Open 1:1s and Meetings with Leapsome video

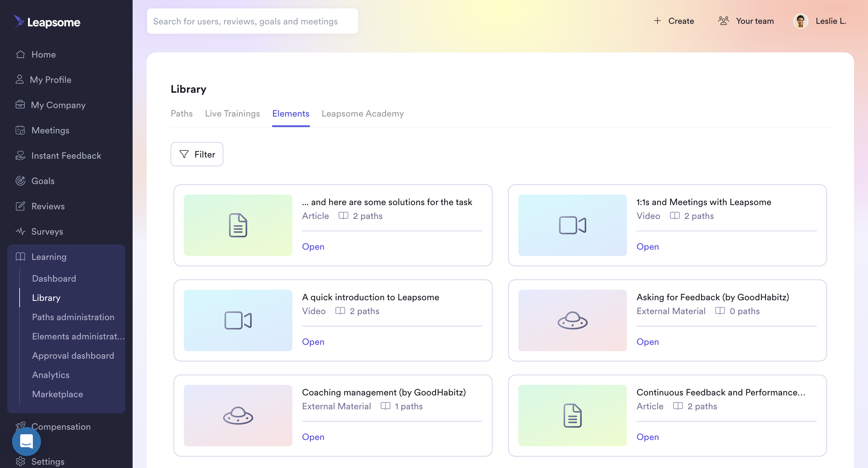pyautogui.click(x=647, y=246)
